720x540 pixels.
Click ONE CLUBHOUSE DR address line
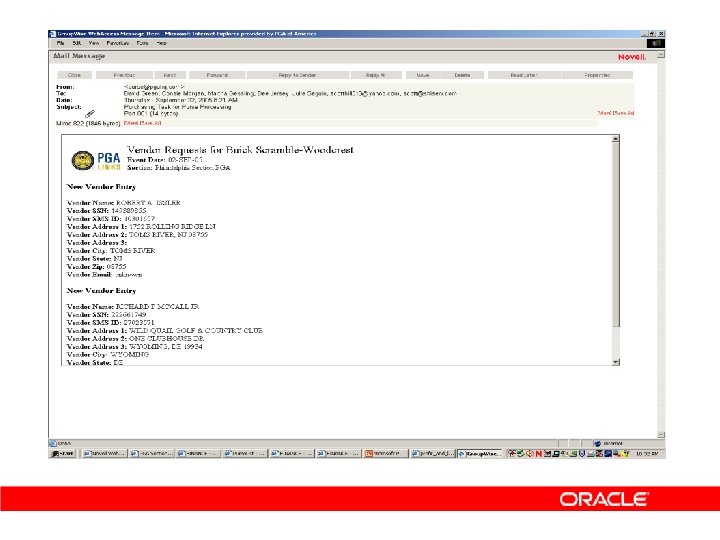click(167, 338)
